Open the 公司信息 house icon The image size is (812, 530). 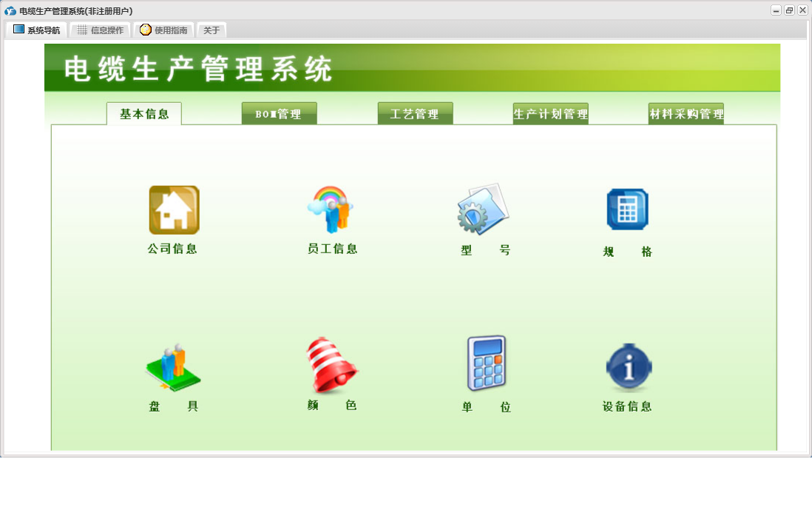click(174, 210)
